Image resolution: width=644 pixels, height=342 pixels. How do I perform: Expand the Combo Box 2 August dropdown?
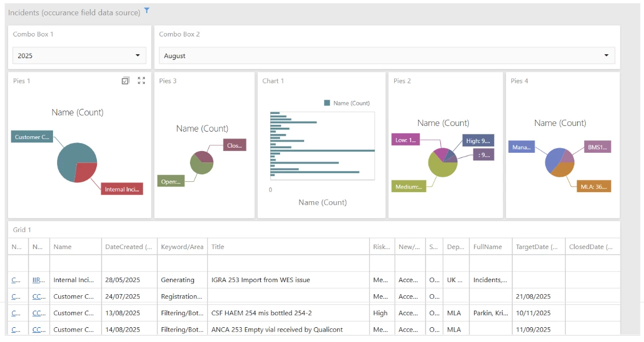606,56
